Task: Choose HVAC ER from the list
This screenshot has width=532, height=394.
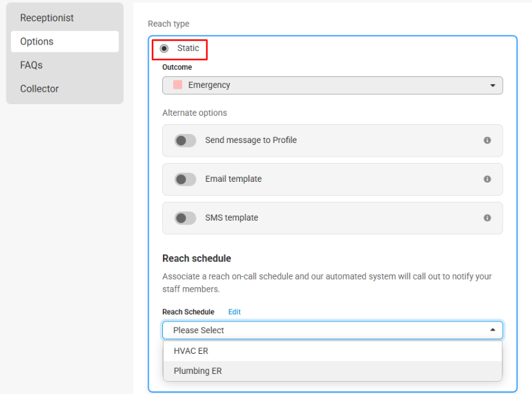Action: pyautogui.click(x=332, y=351)
